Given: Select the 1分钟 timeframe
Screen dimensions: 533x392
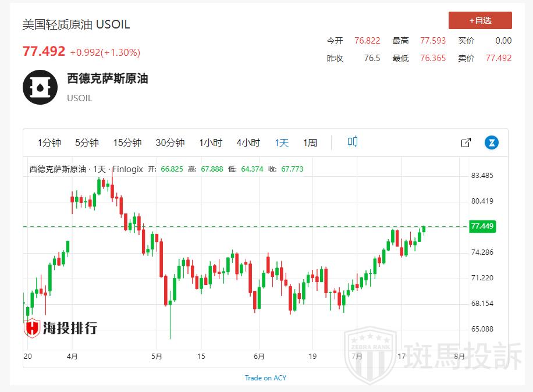Looking at the screenshot, I should [49, 142].
